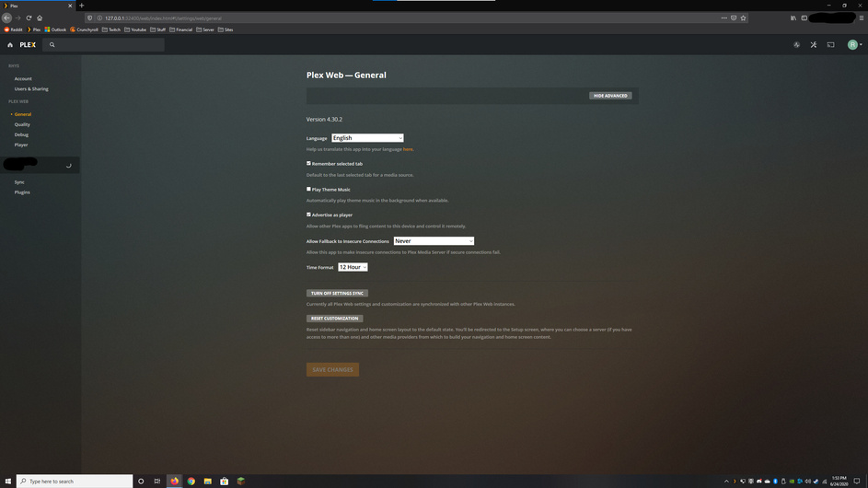Viewport: 868px width, 488px height.
Task: Open the Plex settings wrench icon
Action: [814, 45]
